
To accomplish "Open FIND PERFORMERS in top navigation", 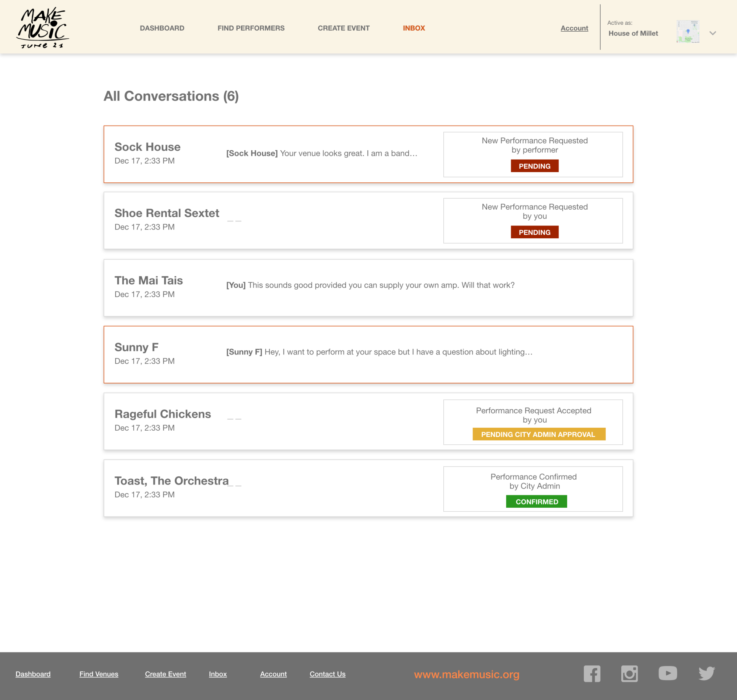I will click(x=251, y=28).
